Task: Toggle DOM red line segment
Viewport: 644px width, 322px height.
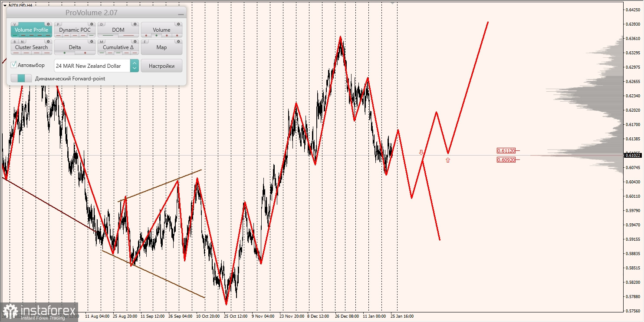Action: (128, 35)
